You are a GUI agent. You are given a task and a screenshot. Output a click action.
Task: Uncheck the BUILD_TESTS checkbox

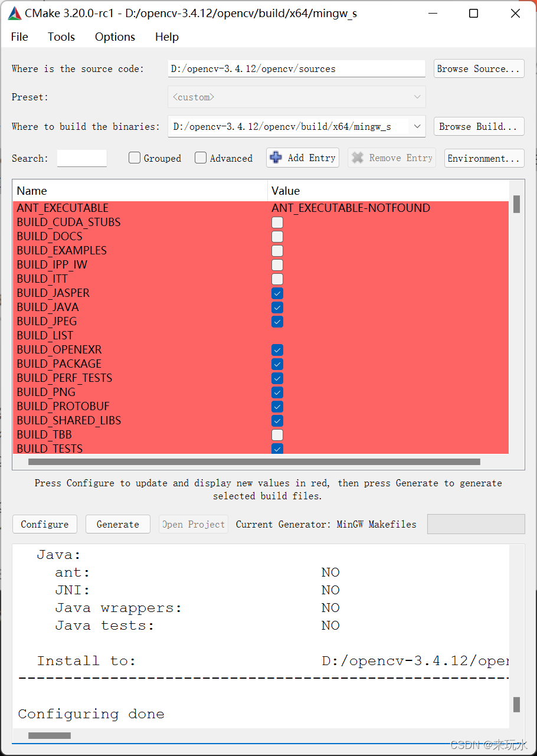(x=277, y=449)
